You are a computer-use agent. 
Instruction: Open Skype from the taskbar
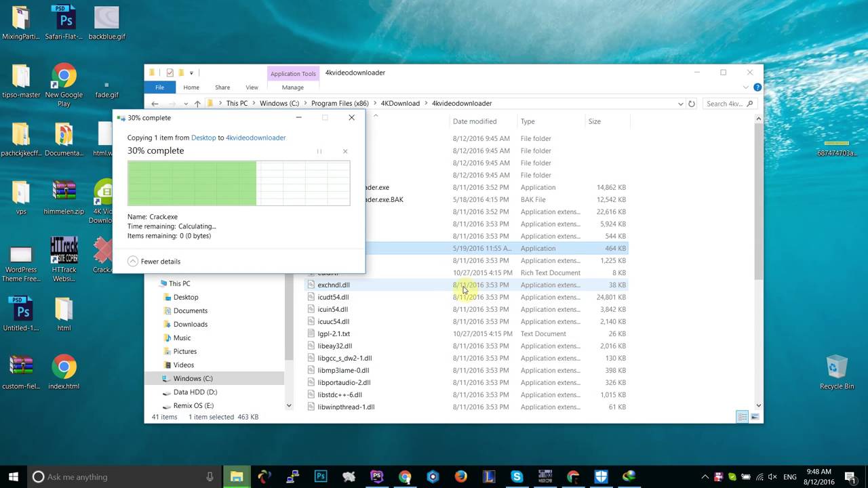pos(517,476)
